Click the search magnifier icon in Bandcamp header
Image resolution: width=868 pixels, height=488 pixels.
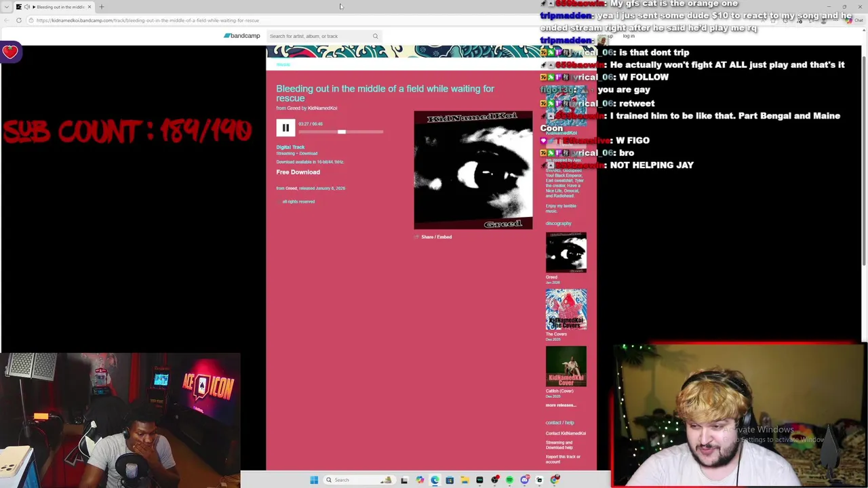(x=375, y=36)
